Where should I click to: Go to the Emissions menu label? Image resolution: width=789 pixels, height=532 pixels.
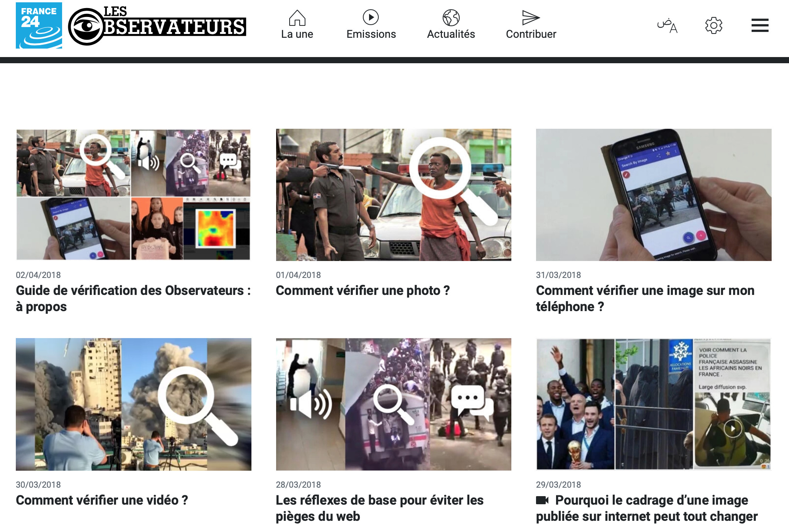pos(371,34)
